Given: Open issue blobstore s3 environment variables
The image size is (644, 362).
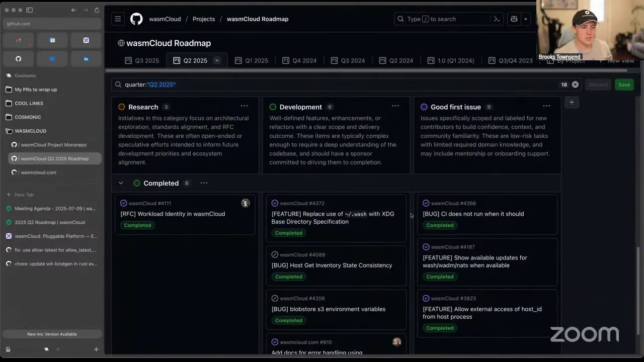Looking at the screenshot, I should coord(328,309).
